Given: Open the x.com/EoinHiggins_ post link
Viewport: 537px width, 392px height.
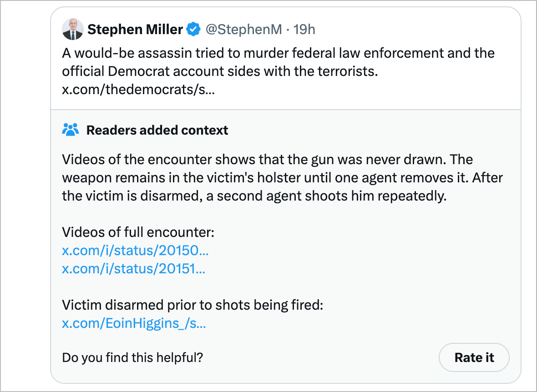Looking at the screenshot, I should tap(134, 323).
